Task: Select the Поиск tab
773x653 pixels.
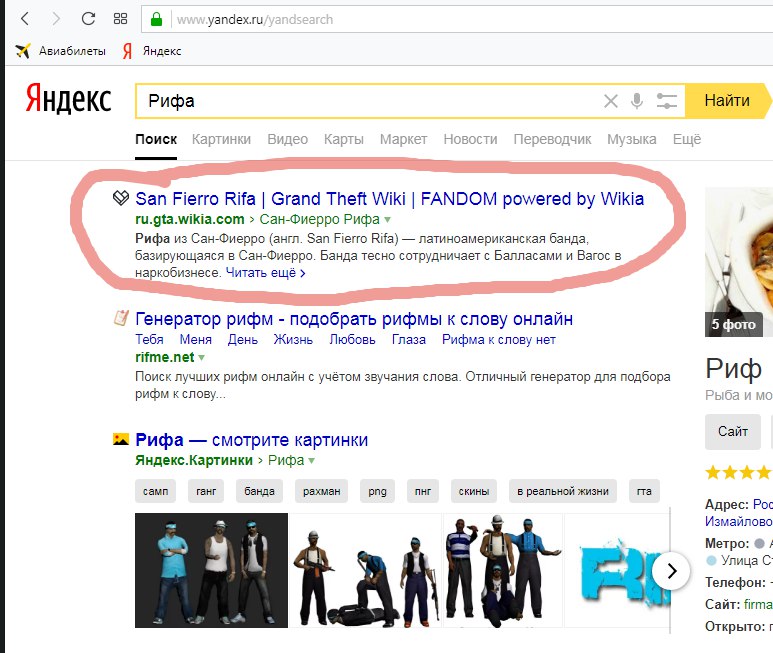Action: 156,139
